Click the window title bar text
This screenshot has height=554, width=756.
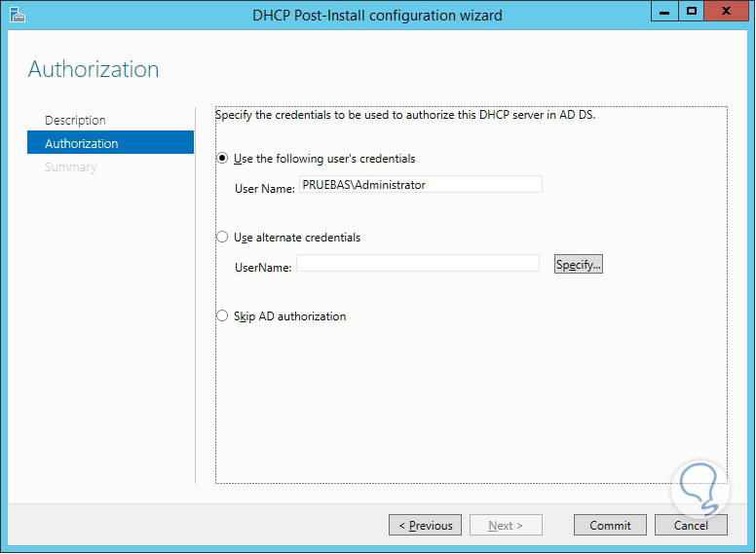pyautogui.click(x=377, y=15)
